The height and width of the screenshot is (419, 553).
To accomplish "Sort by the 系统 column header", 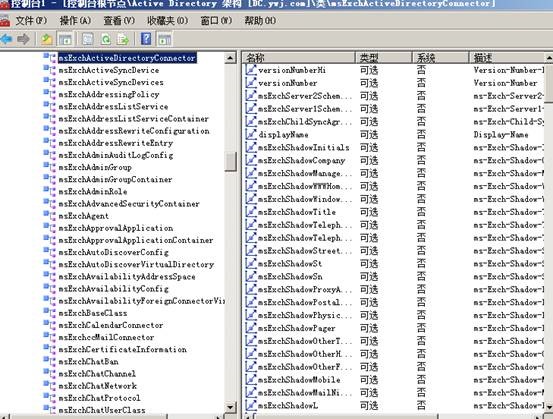I will pyautogui.click(x=440, y=57).
